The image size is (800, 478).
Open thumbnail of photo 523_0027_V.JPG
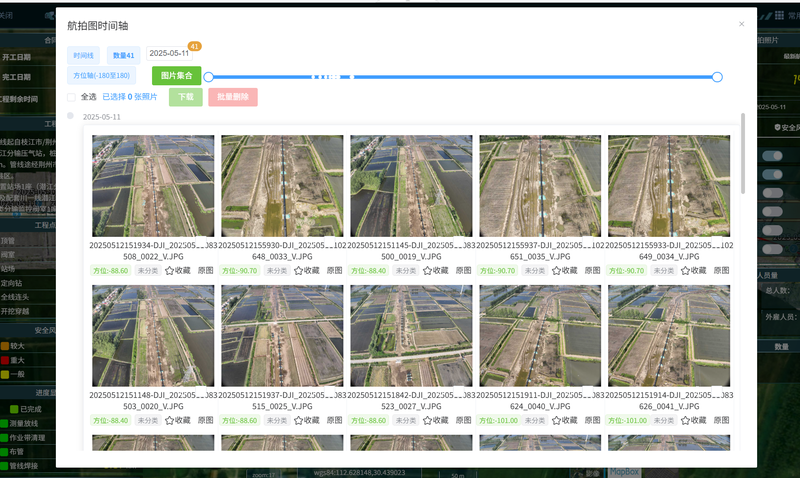coord(411,336)
